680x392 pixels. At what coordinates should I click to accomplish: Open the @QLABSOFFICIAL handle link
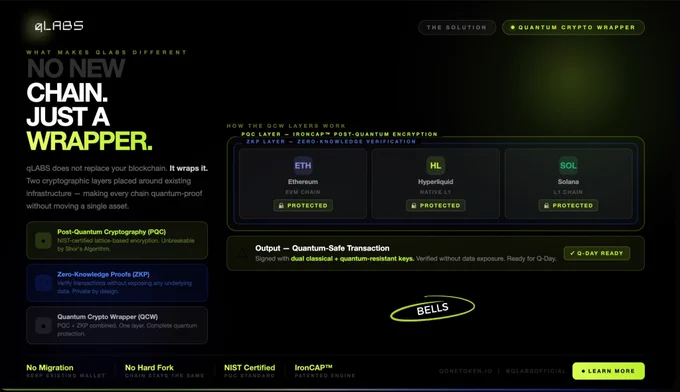pyautogui.click(x=536, y=371)
